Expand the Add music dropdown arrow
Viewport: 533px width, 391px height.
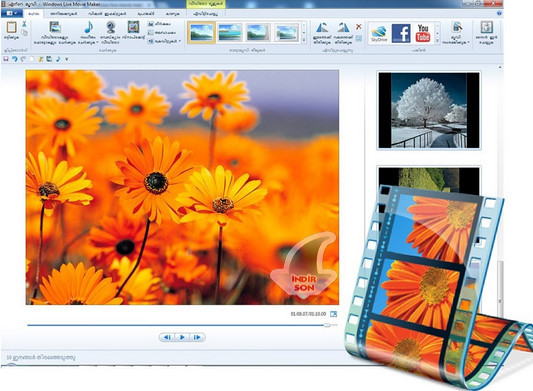[97, 43]
